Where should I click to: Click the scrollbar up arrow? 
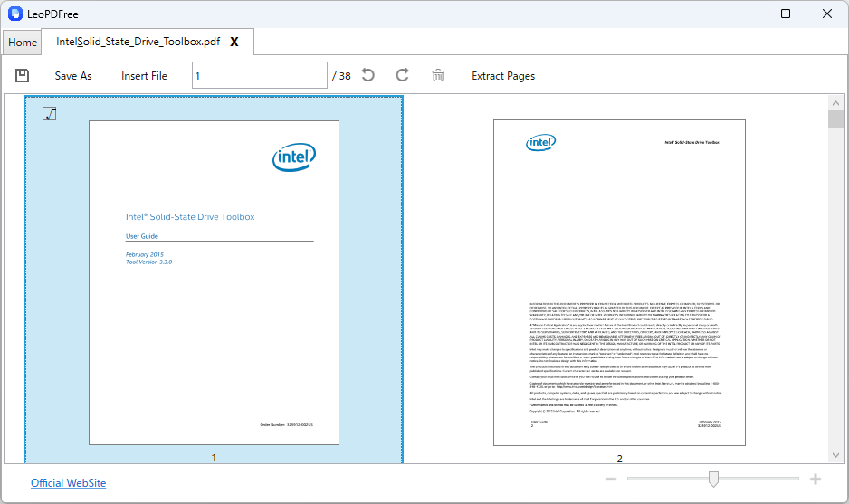tap(835, 103)
